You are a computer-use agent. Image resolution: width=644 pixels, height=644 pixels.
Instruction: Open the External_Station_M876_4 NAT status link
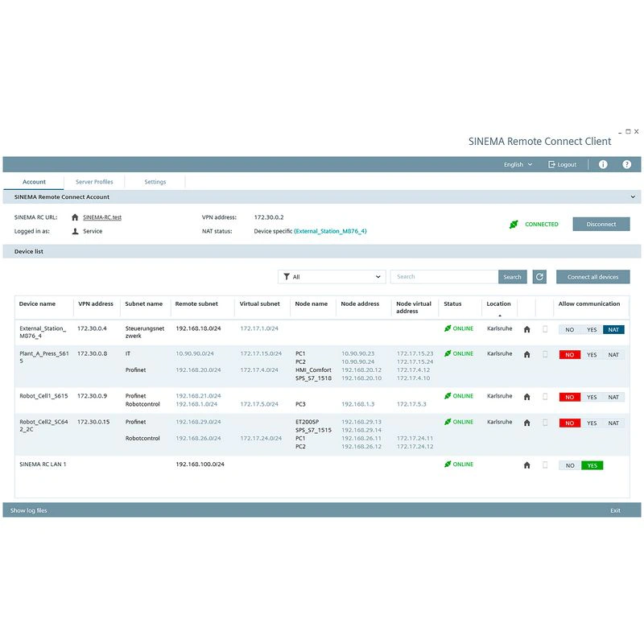(x=330, y=231)
